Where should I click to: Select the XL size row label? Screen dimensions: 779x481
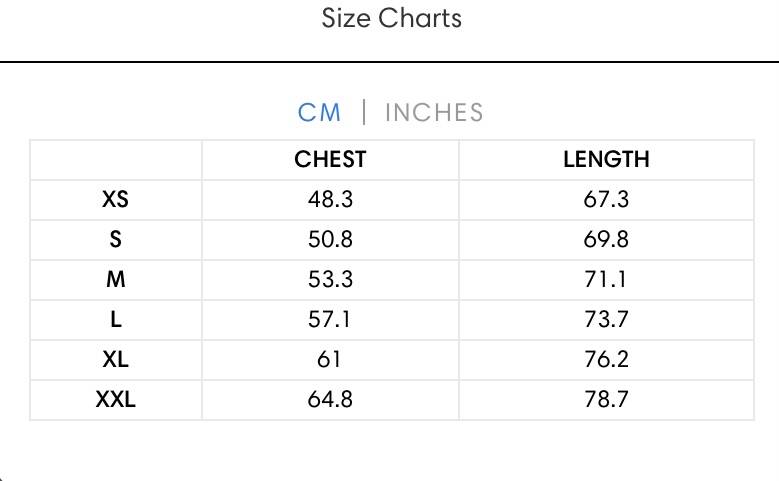tap(115, 359)
